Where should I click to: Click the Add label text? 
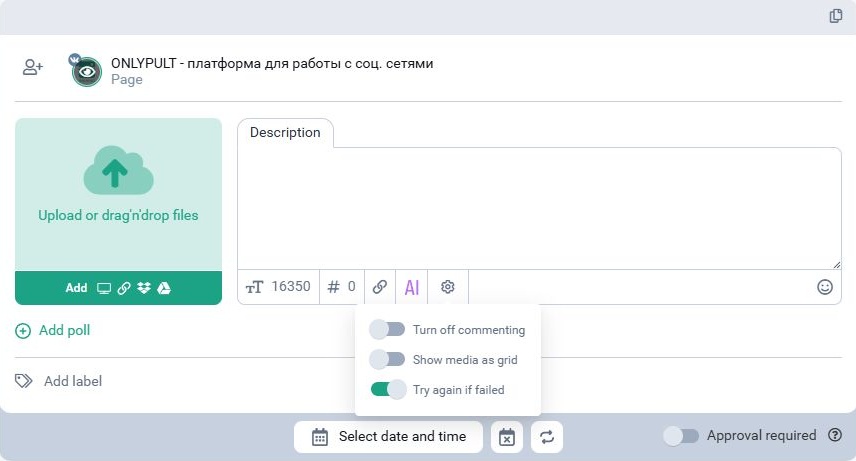coord(73,381)
